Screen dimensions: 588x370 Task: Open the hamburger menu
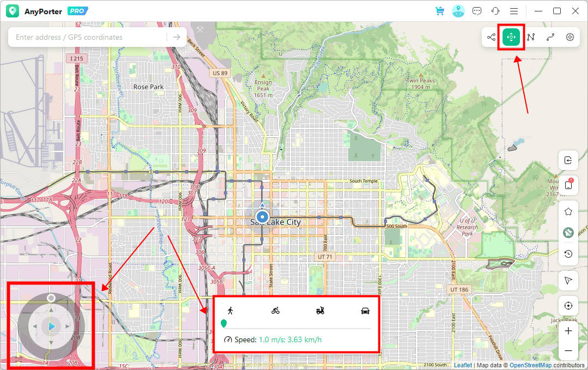(x=514, y=11)
